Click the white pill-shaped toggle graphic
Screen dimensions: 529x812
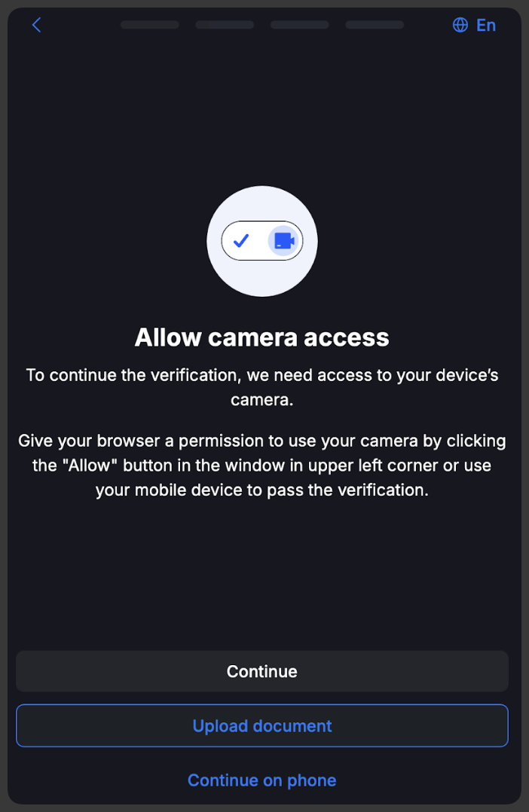(262, 241)
